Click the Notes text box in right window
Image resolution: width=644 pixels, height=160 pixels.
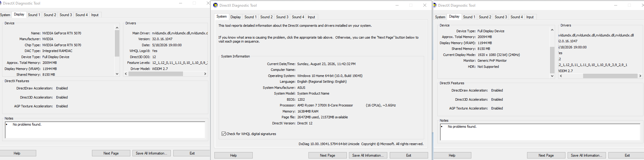tap(540, 132)
